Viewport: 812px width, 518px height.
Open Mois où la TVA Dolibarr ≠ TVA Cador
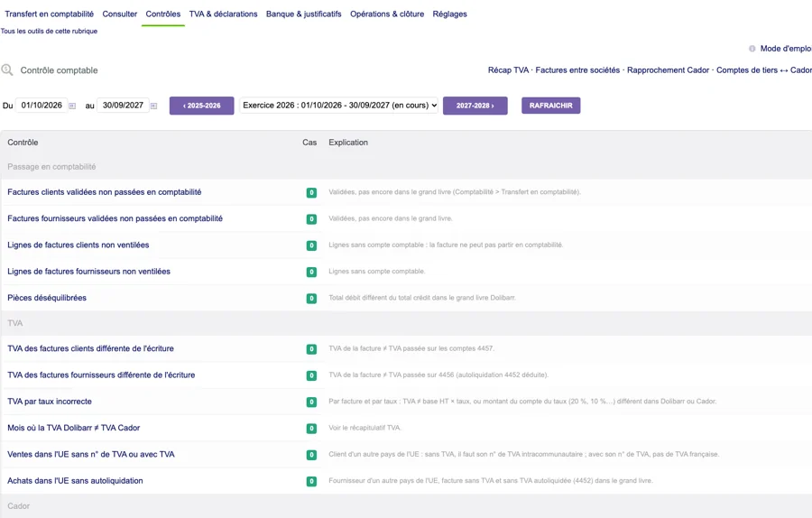74,428
